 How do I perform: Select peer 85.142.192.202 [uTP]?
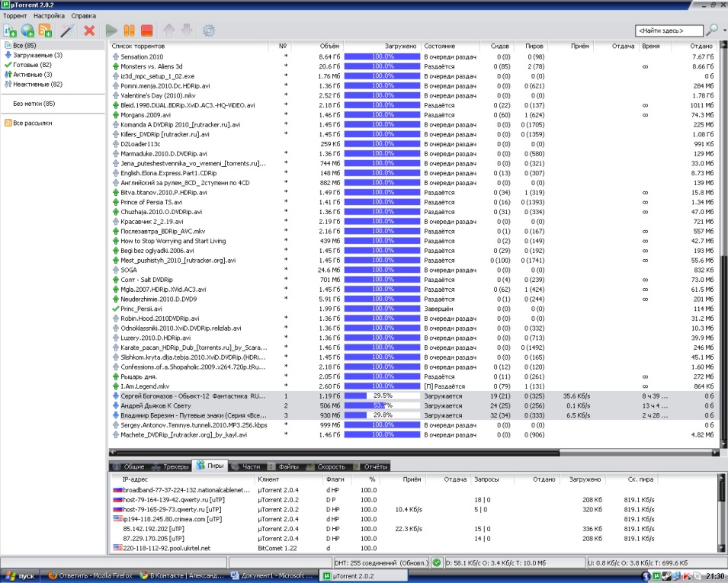413,529
